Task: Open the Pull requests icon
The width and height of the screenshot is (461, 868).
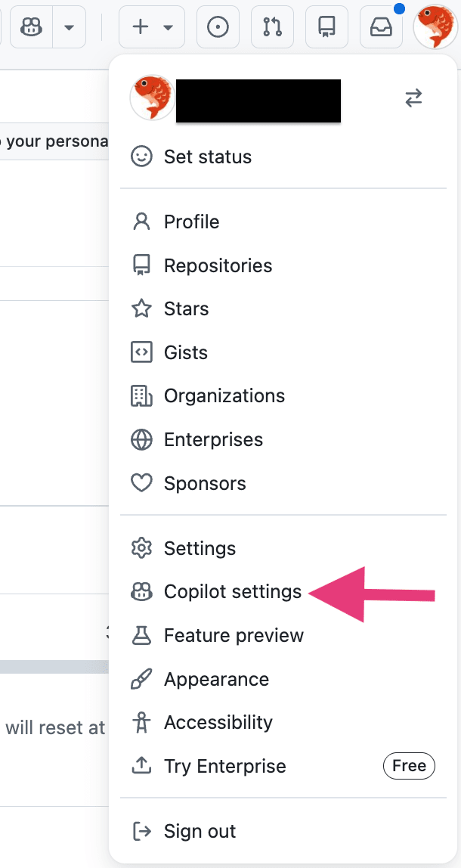Action: click(x=272, y=27)
